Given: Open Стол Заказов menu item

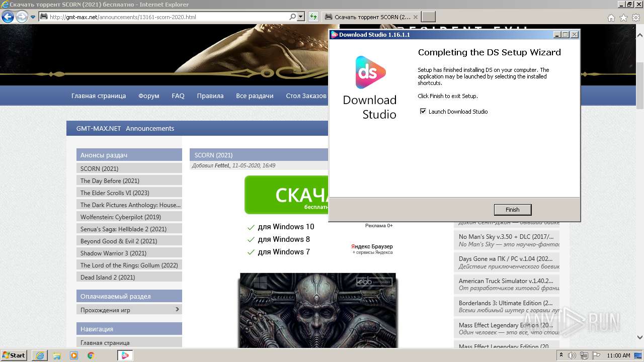Looking at the screenshot, I should pos(306,96).
